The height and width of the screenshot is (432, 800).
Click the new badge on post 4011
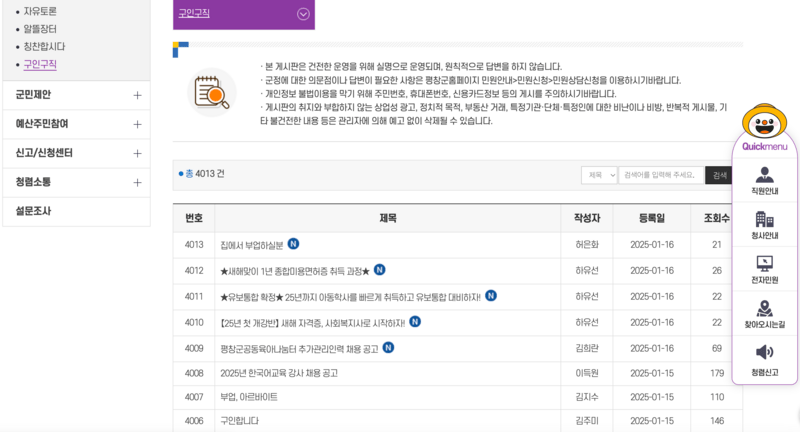click(x=491, y=295)
